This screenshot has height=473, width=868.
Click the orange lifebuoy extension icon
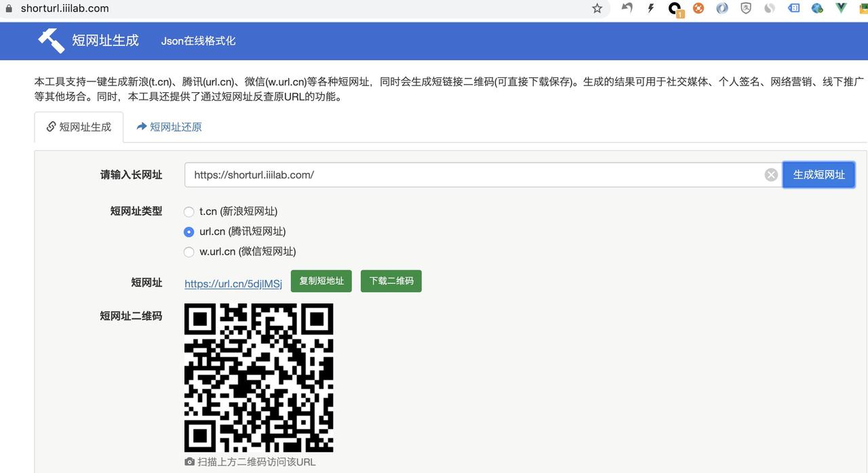click(698, 8)
